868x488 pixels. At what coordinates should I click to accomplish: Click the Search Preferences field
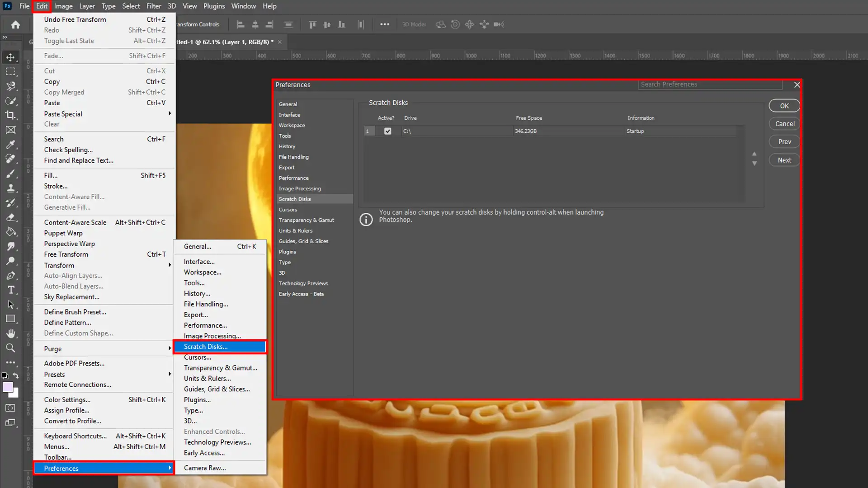point(710,84)
